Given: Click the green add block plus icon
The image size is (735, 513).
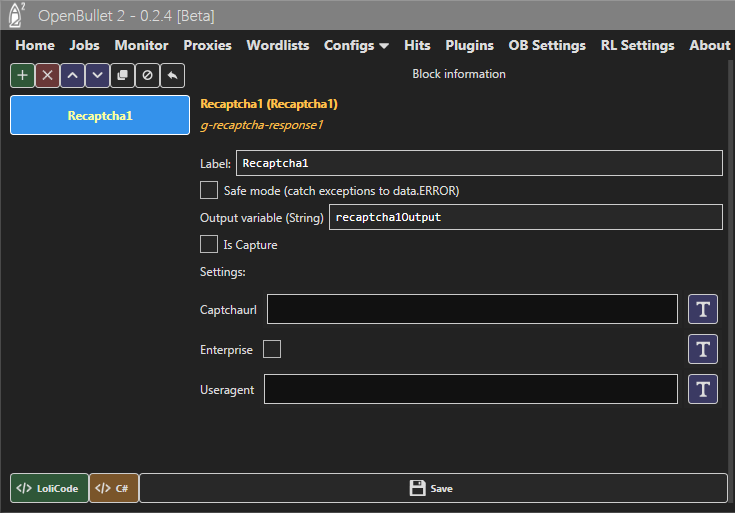Looking at the screenshot, I should click(22, 75).
